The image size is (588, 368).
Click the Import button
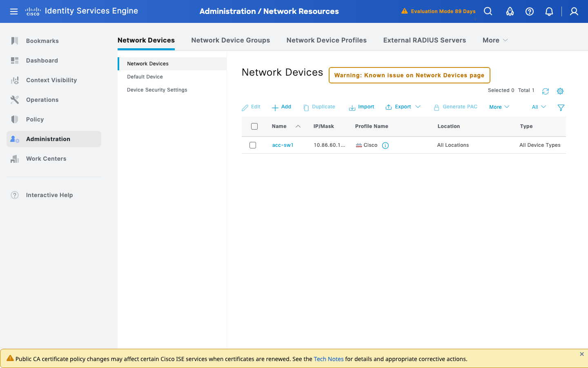coord(362,107)
